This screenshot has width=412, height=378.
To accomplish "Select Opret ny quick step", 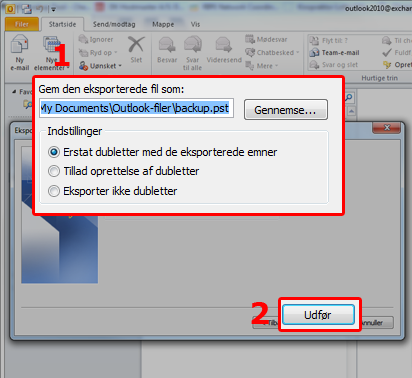I will [397, 64].
